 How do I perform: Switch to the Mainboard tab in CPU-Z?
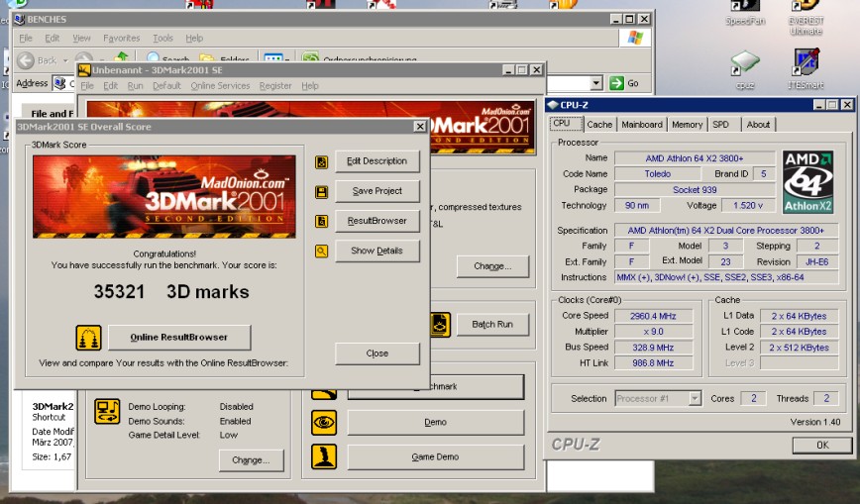(642, 125)
